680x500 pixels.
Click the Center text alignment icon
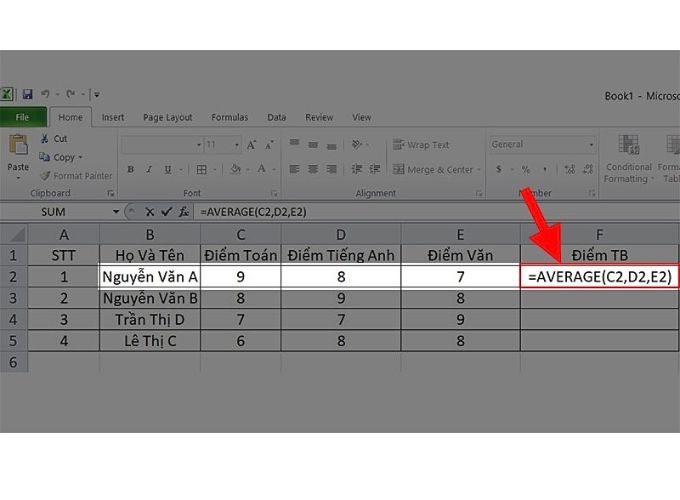coord(313,169)
